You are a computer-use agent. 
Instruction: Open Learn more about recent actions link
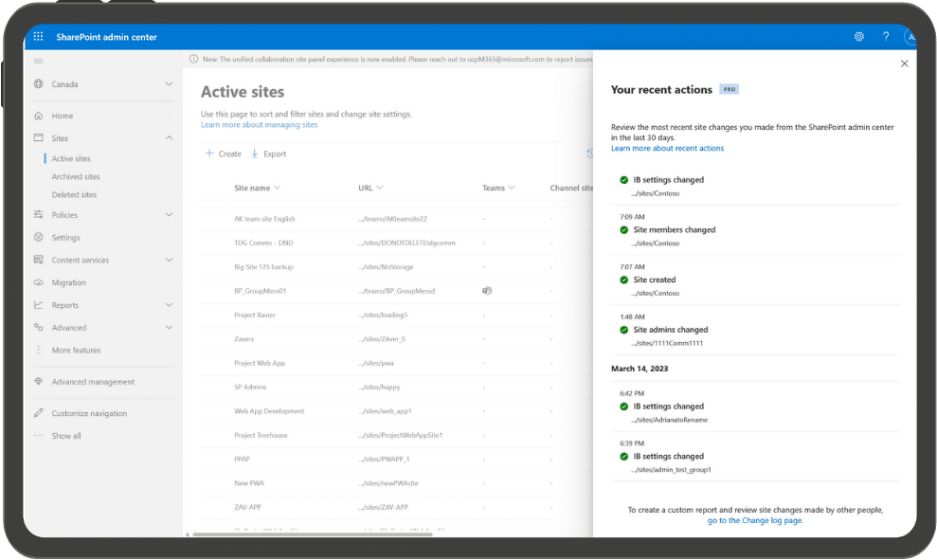(667, 148)
